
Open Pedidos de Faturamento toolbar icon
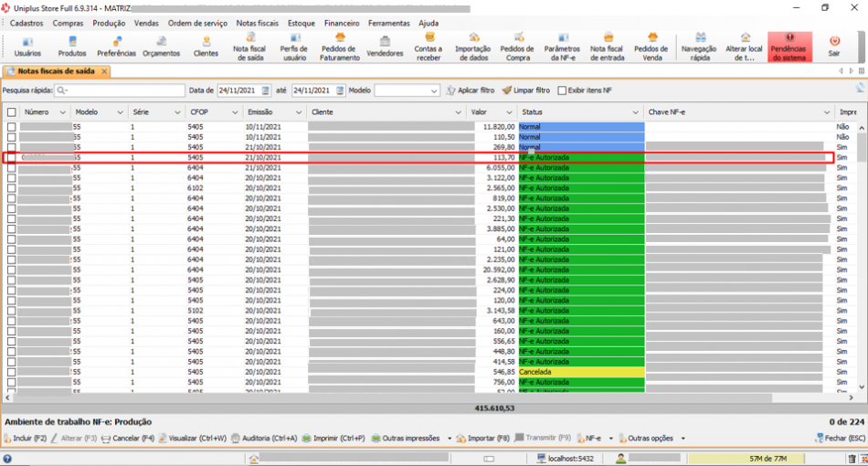339,47
